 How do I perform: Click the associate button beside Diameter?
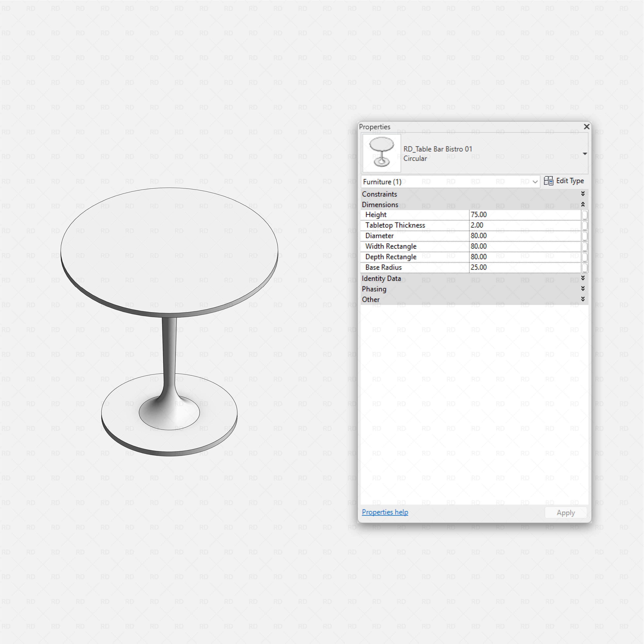(x=585, y=236)
